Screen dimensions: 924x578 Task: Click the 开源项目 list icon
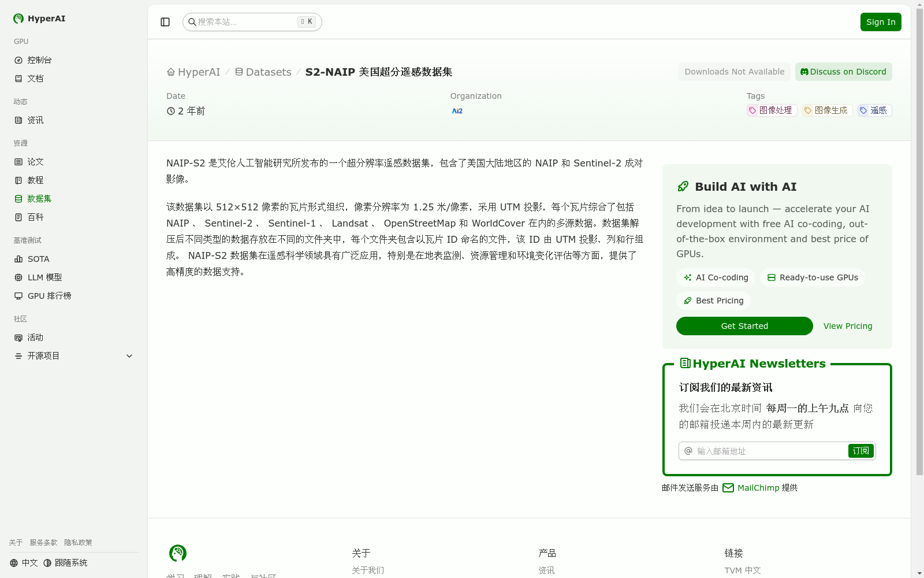(18, 356)
